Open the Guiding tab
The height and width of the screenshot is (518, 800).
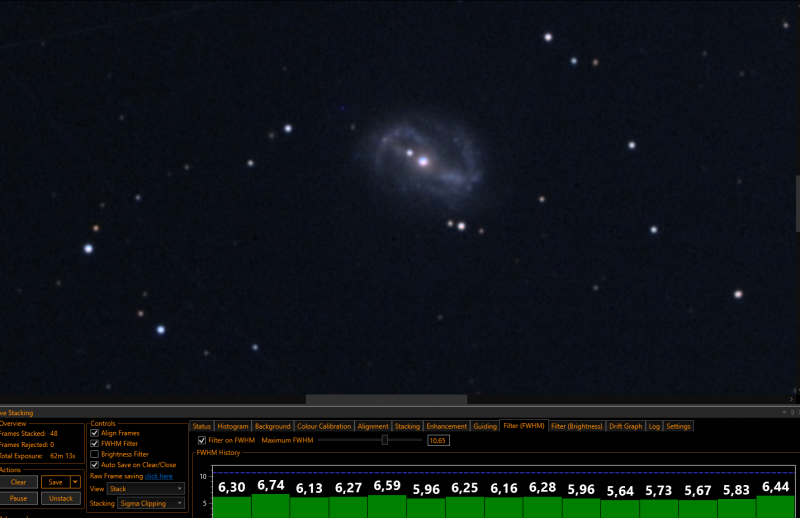pyautogui.click(x=485, y=427)
